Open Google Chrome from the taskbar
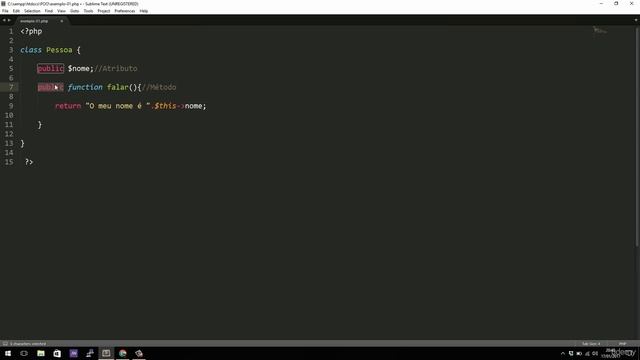 coord(122,353)
